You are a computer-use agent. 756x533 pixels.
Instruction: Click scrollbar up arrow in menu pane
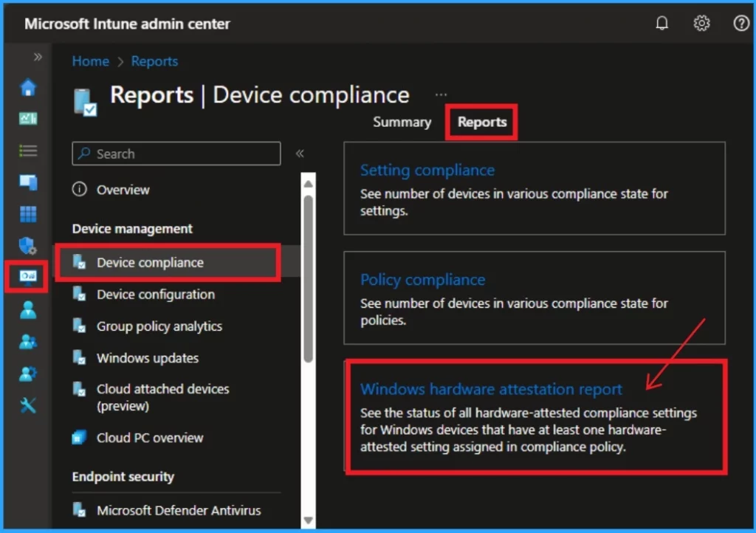click(x=309, y=184)
